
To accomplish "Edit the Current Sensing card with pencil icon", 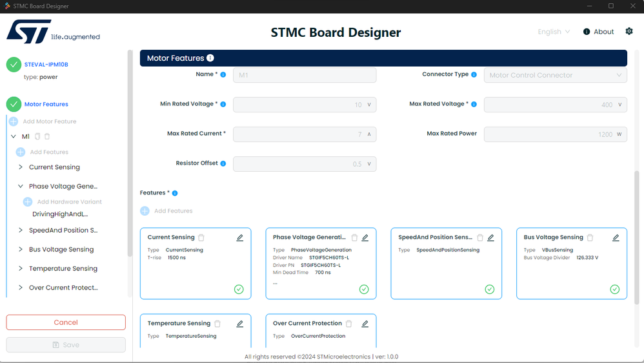I will (240, 238).
